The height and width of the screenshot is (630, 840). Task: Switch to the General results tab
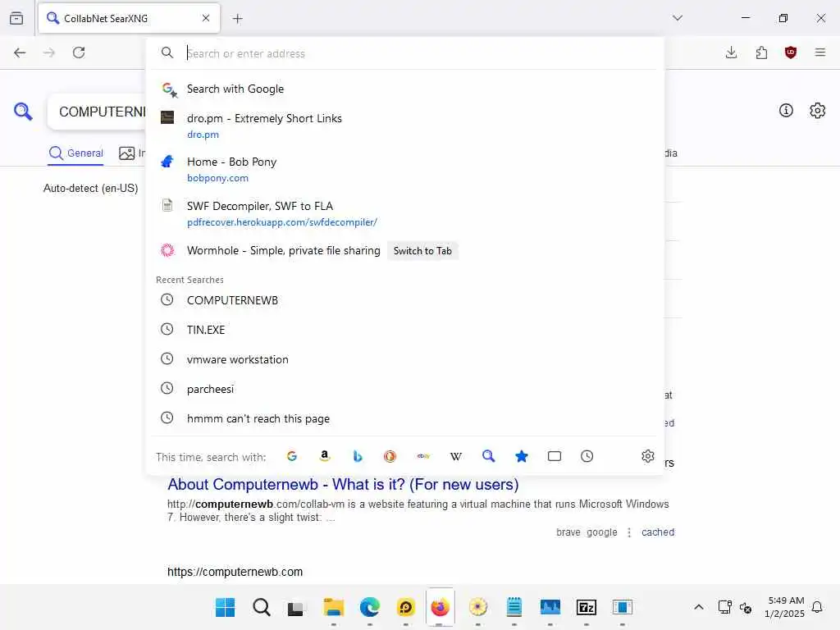pos(75,153)
